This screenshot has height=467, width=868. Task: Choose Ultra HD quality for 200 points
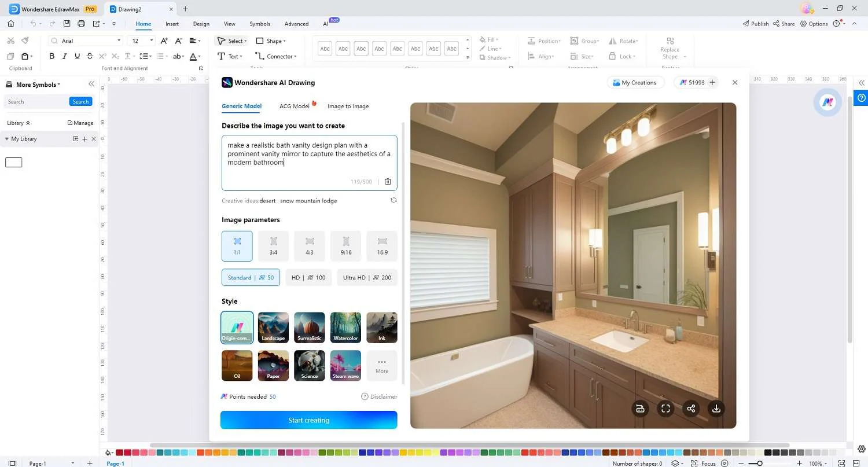pyautogui.click(x=367, y=277)
